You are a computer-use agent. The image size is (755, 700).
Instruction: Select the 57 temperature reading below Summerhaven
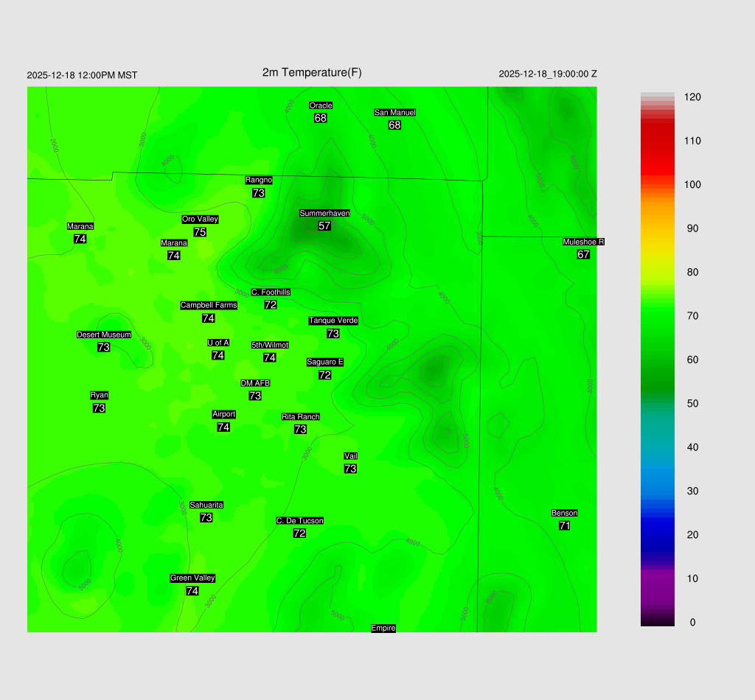324,225
